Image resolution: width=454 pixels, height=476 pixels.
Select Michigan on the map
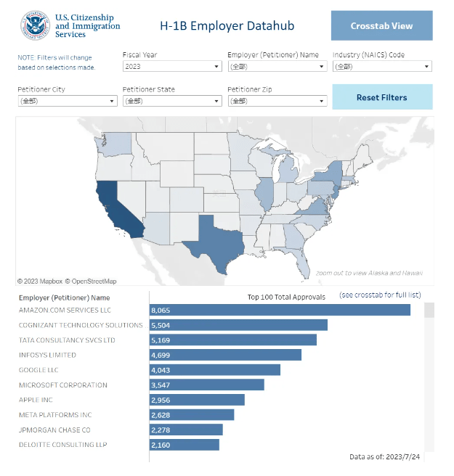[288, 171]
